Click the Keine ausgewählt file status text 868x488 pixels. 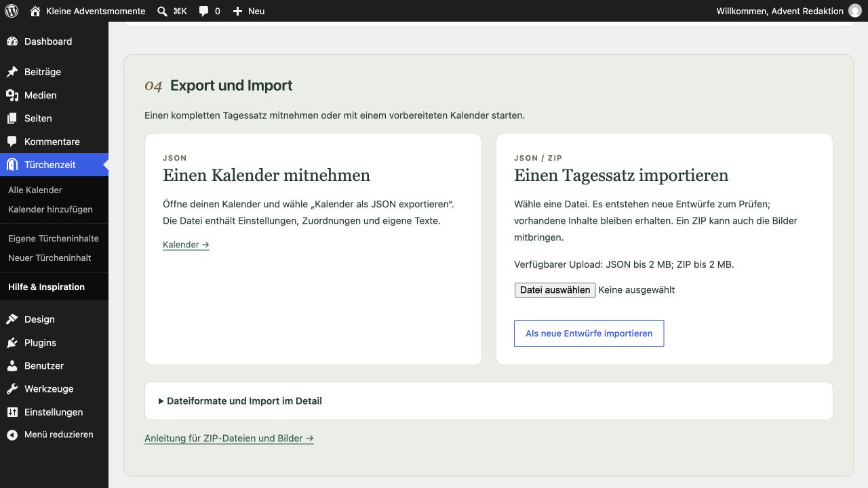pyautogui.click(x=637, y=290)
